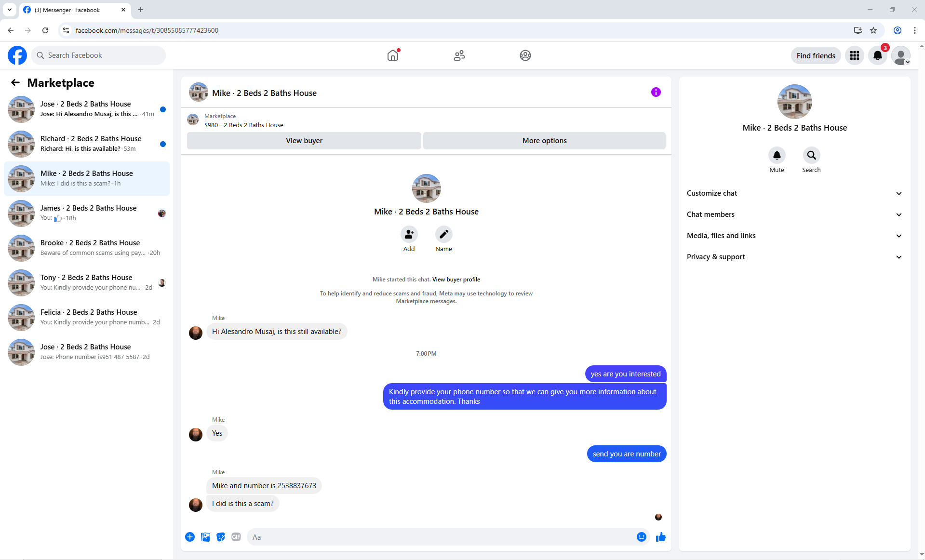Open the emoji picker
Viewport: 925px width, 560px height.
tap(642, 537)
